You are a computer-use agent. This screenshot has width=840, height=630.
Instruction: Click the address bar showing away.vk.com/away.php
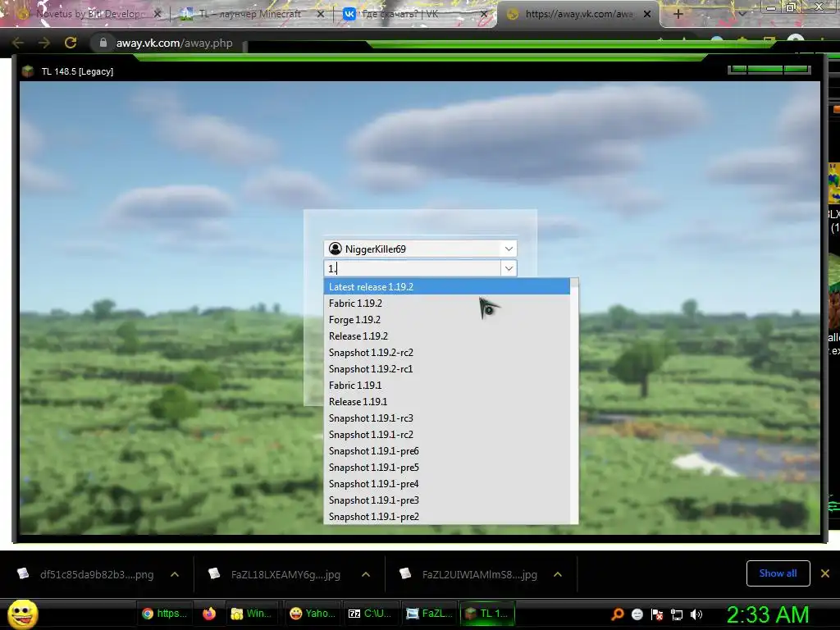tap(175, 43)
